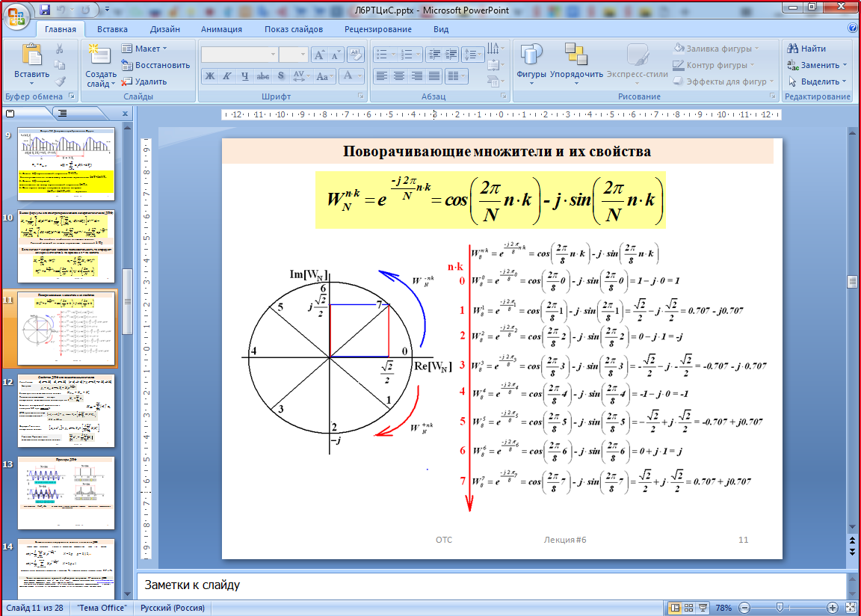
Task: Click the Cut scissors icon
Action: coord(60,49)
